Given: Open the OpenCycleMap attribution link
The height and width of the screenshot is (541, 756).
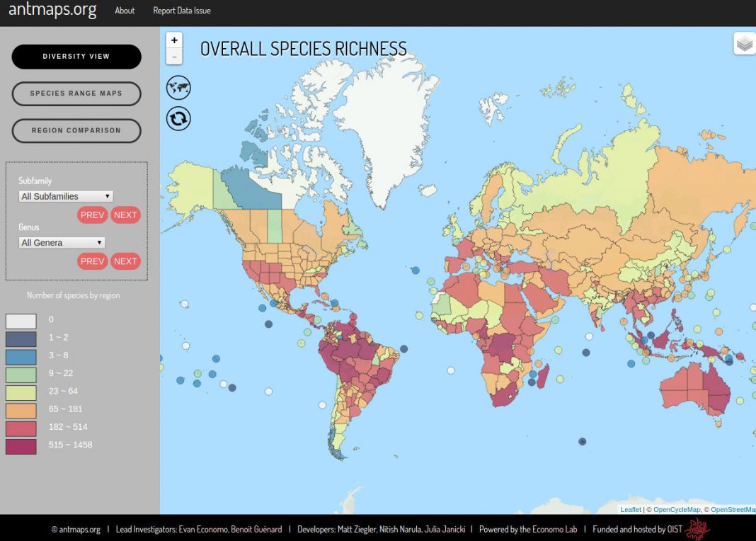Looking at the screenshot, I should 677,510.
